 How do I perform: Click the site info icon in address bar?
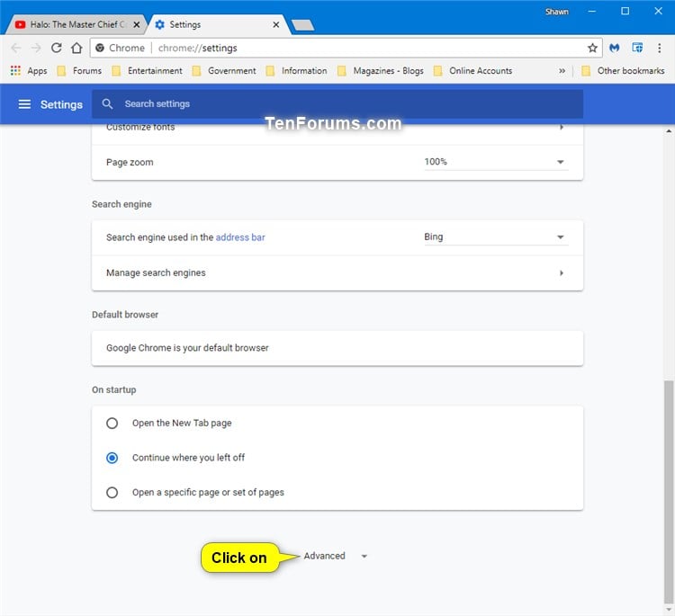coord(100,48)
